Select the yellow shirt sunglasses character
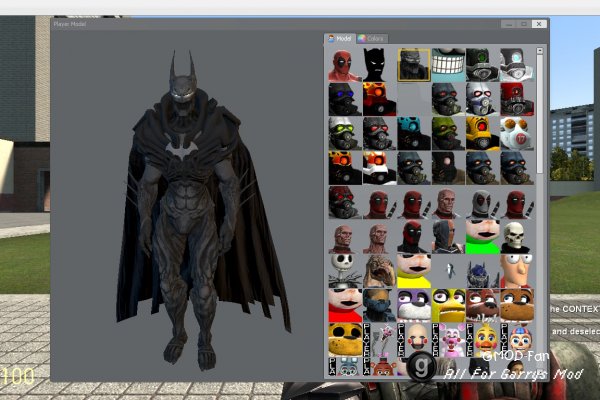Screen dimensions: 600x400 point(414,271)
